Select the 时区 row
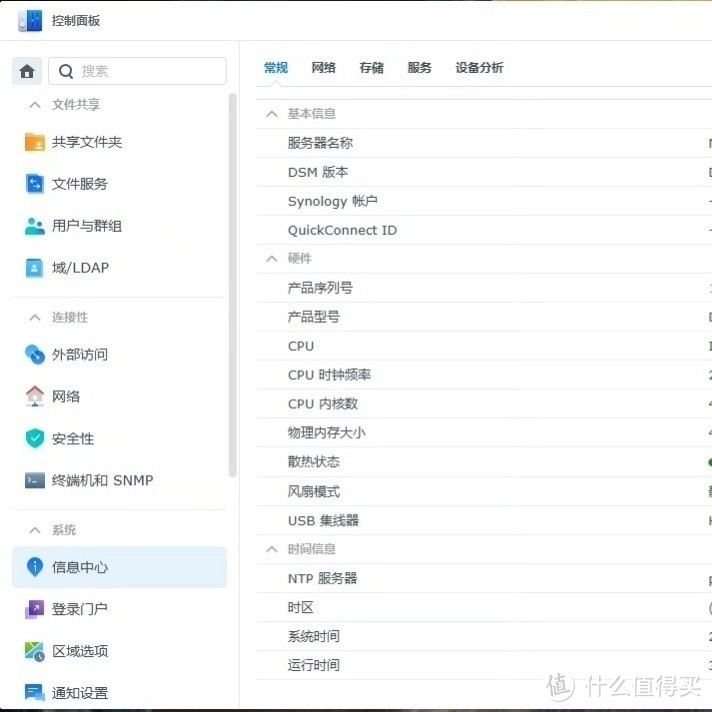 pos(484,607)
